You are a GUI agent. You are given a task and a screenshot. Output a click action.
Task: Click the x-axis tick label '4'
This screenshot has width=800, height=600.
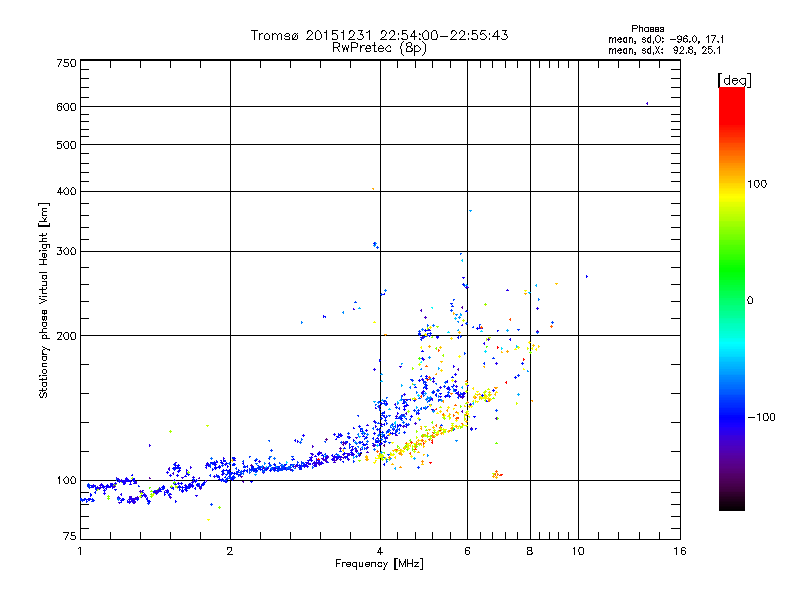[x=380, y=551]
